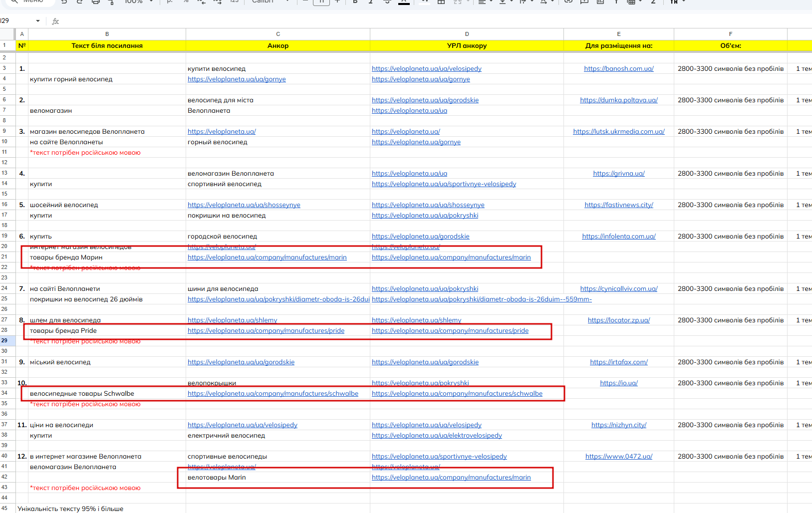This screenshot has height=513, width=812.
Task: Click the print icon in the toolbar
Action: (96, 1)
